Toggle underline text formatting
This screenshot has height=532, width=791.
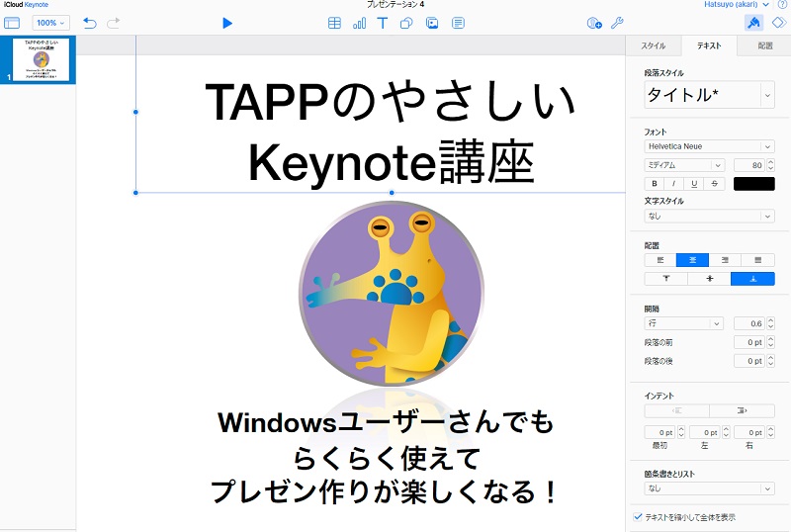coord(694,184)
